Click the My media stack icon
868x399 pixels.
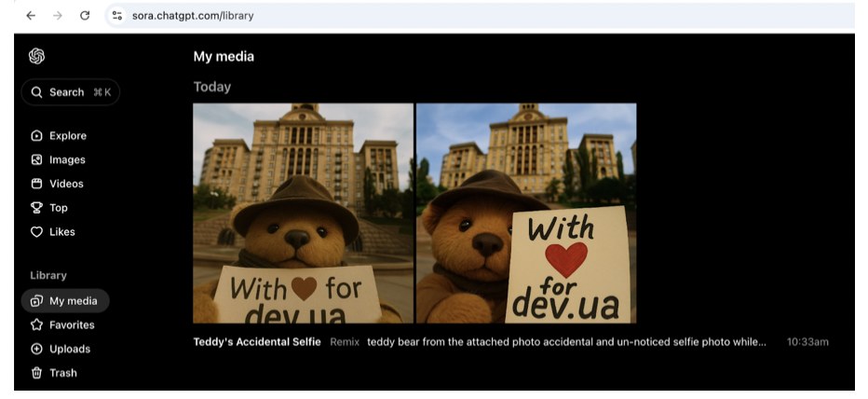point(36,301)
